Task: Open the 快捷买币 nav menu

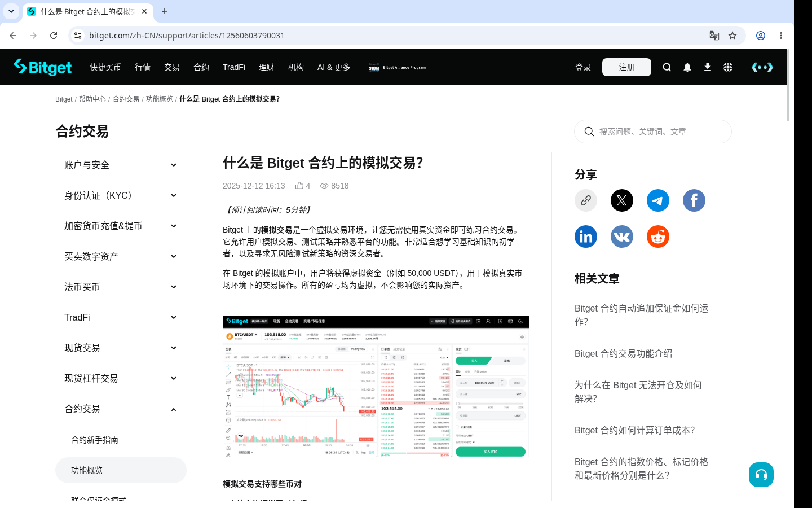Action: [x=105, y=67]
